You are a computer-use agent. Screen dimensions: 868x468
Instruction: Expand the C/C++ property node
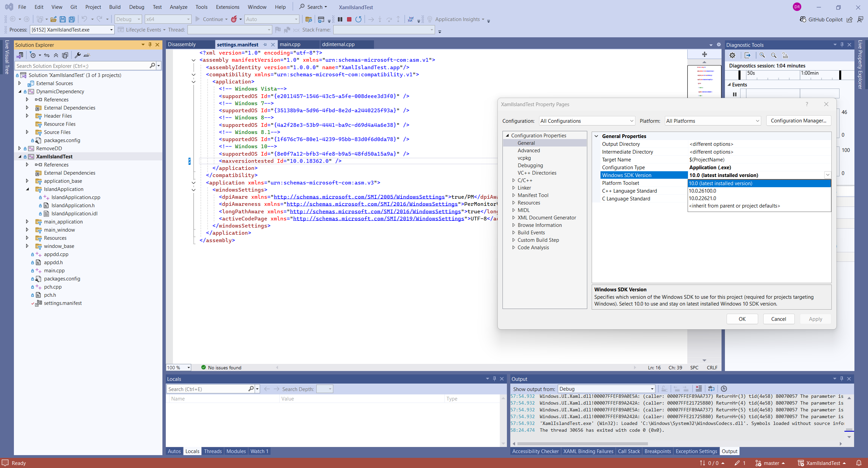(513, 180)
